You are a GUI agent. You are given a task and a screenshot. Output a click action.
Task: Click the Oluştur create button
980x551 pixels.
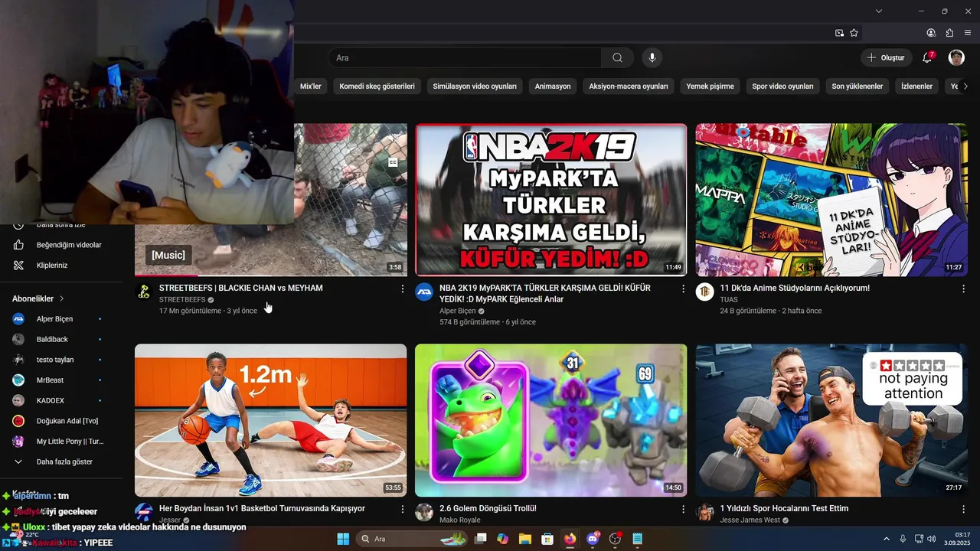coord(886,57)
